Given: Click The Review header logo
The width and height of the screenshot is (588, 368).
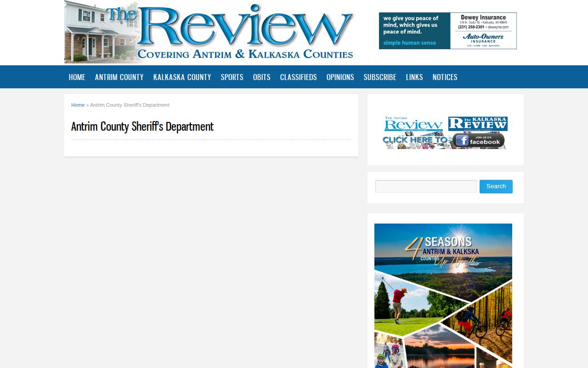Looking at the screenshot, I should (209, 32).
